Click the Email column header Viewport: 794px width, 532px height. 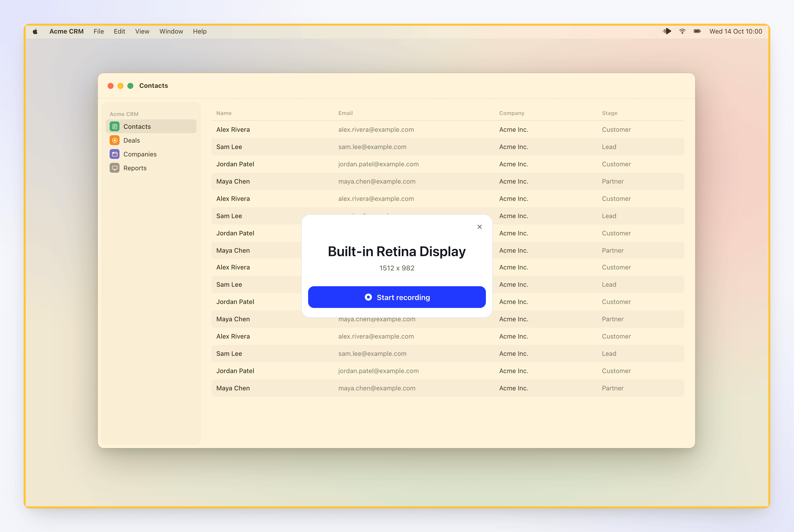[345, 113]
